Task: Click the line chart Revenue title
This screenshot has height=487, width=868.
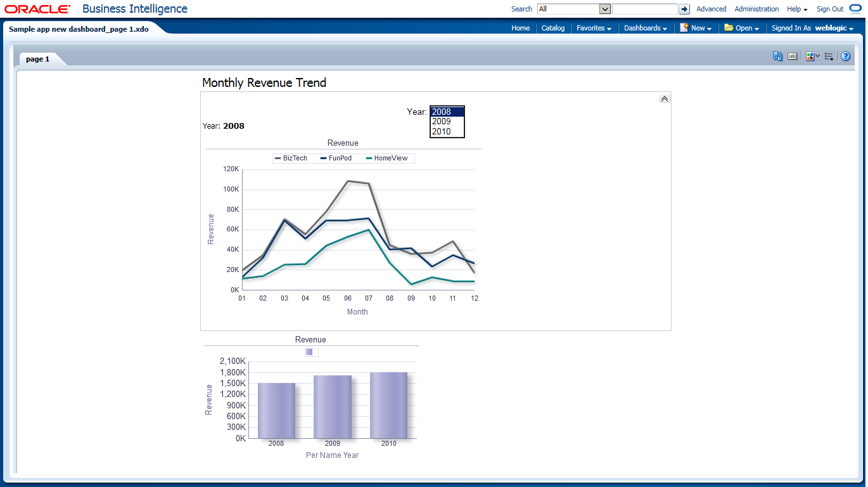Action: 343,143
